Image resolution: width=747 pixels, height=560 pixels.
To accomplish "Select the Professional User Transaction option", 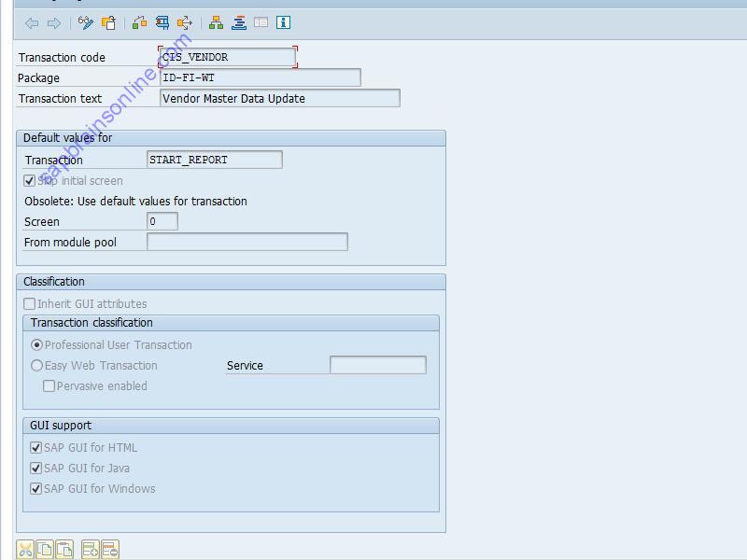I will click(35, 344).
